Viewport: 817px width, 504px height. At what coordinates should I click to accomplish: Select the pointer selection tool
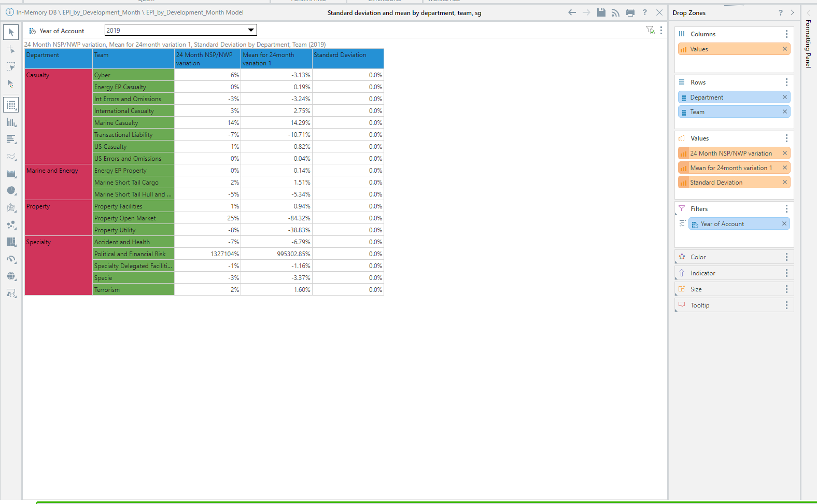(x=11, y=32)
